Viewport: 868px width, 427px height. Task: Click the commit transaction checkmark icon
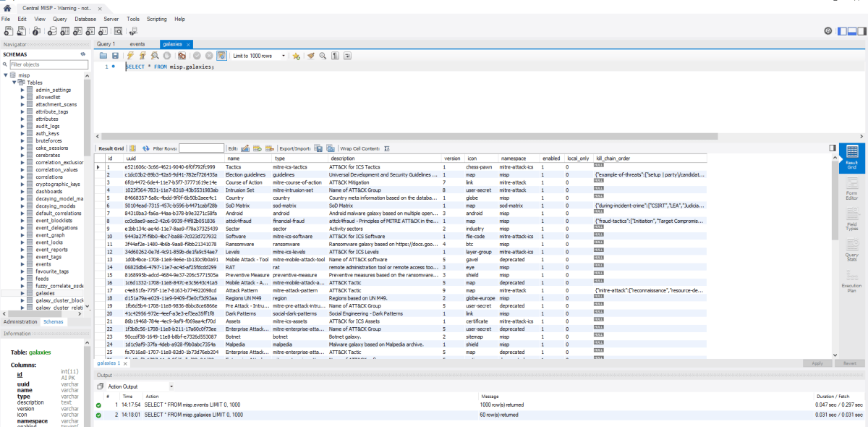click(x=197, y=56)
